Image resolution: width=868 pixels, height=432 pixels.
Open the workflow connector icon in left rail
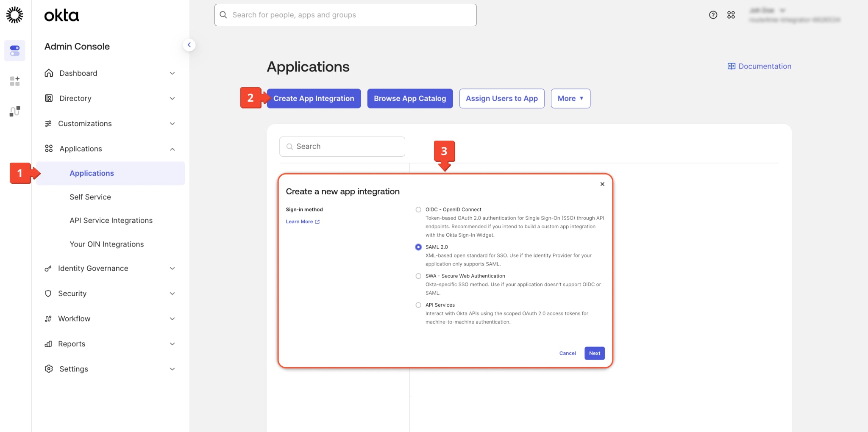pyautogui.click(x=15, y=111)
